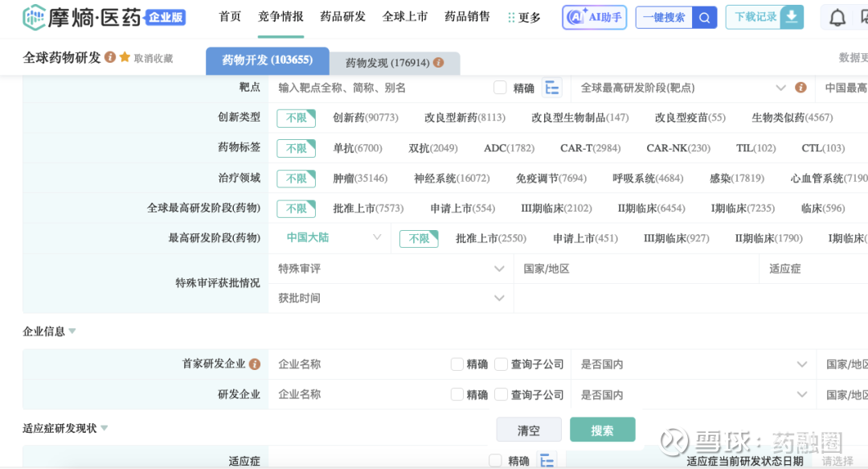Click info icon beside 首家研发企业

[x=255, y=364]
